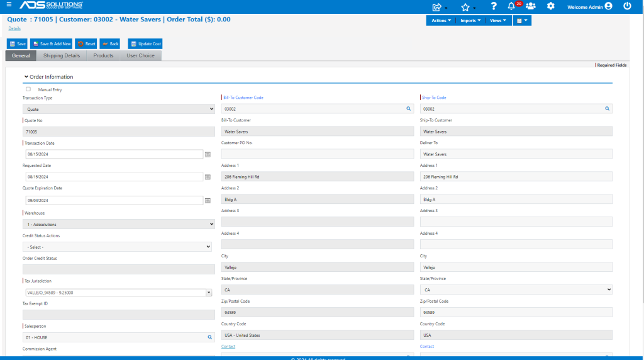Click the Transaction Date input field
This screenshot has height=360, width=644.
pos(114,154)
